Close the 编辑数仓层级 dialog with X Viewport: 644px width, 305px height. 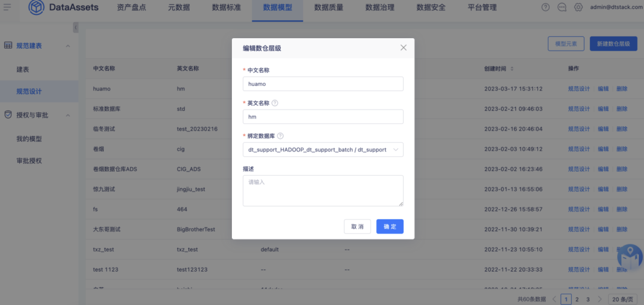pyautogui.click(x=403, y=48)
